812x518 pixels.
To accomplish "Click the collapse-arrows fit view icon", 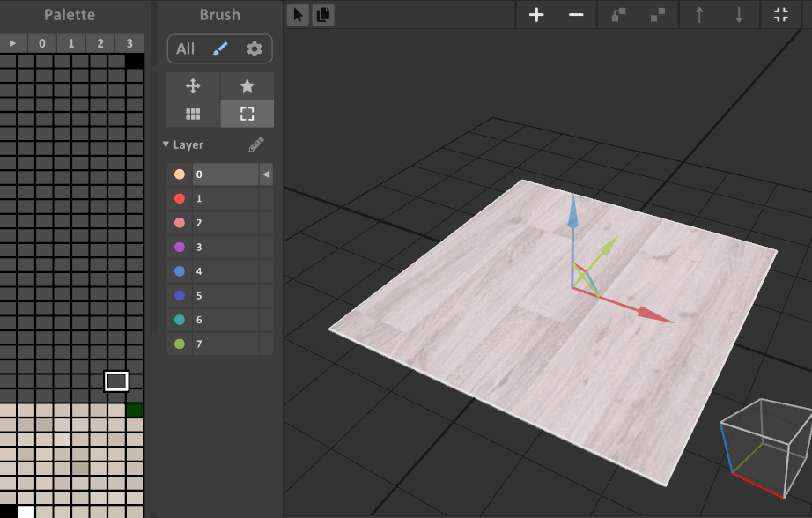I will click(780, 15).
